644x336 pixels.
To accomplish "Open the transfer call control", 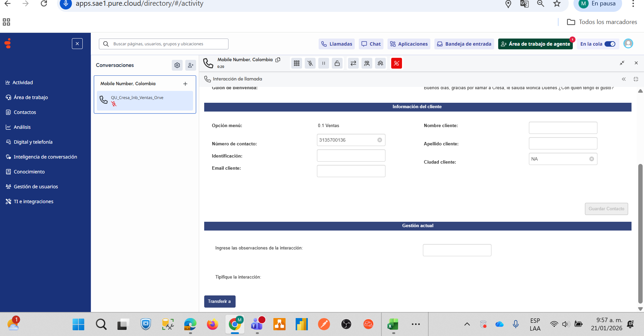I will pos(353,63).
